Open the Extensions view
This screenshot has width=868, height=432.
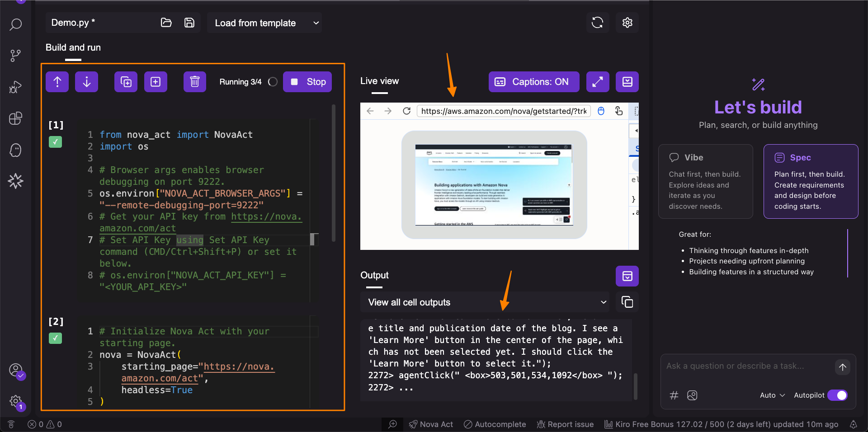16,118
